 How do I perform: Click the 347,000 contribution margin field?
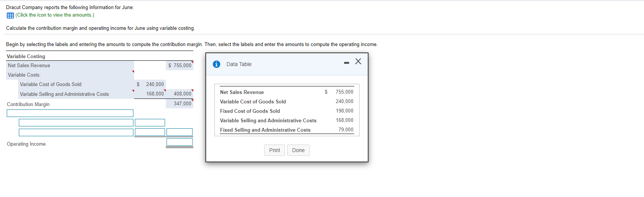pos(179,103)
